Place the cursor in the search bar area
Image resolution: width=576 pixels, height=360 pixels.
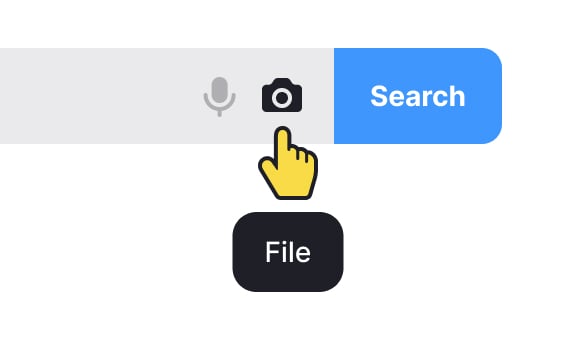pos(99,96)
